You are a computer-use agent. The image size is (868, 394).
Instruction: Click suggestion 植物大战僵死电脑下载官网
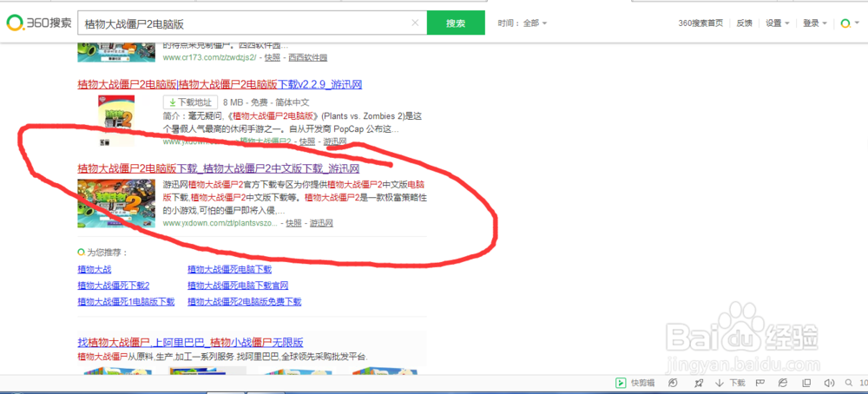click(238, 286)
